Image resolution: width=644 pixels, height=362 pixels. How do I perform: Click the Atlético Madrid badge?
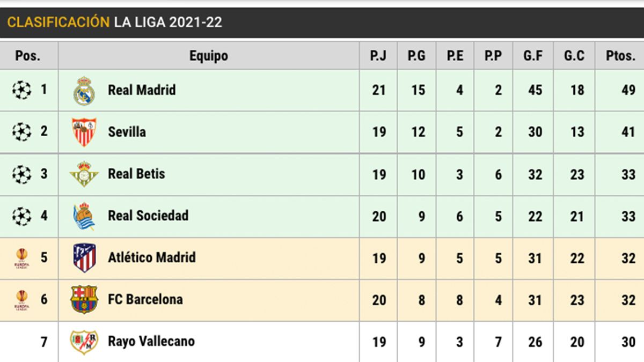[84, 257]
